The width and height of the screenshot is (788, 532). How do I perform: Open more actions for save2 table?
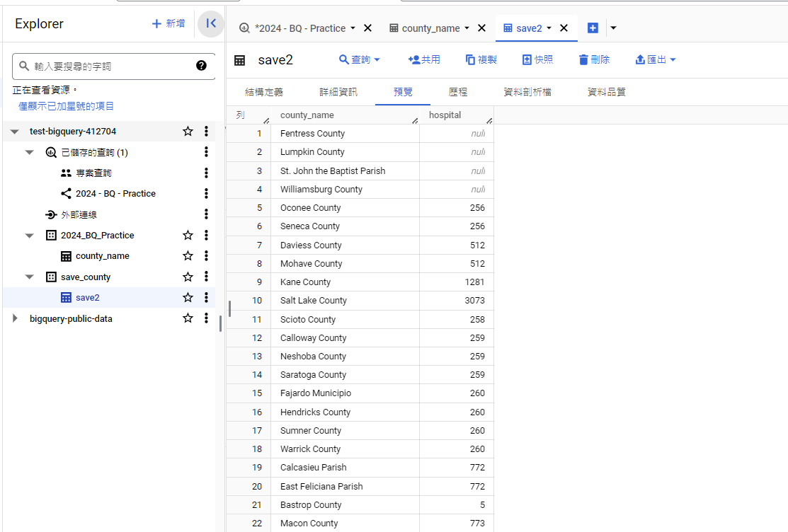click(206, 297)
